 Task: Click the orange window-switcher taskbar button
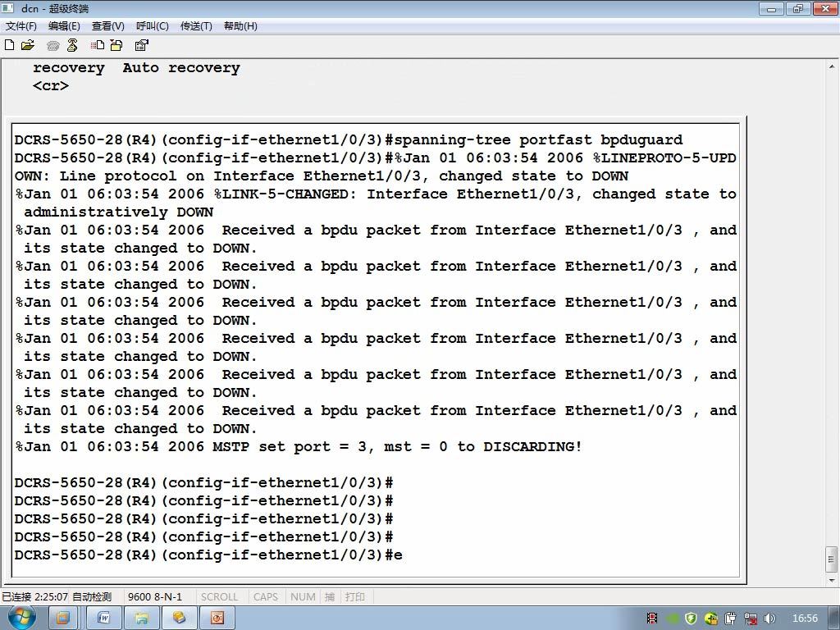click(62, 619)
